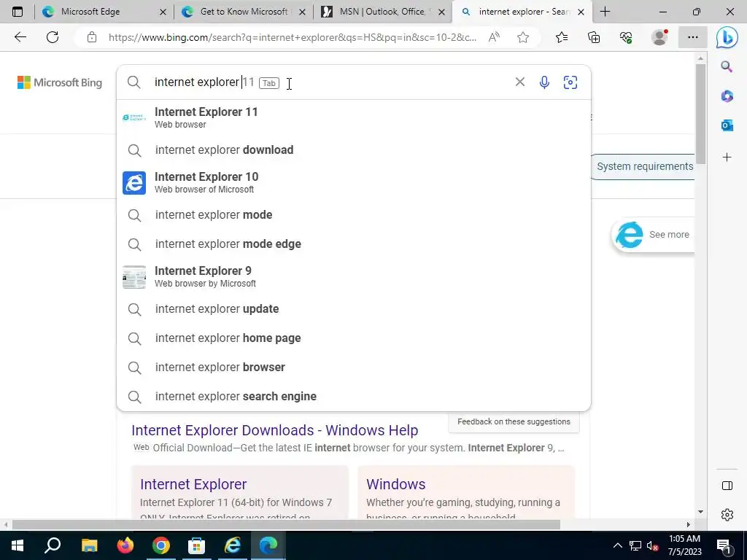The height and width of the screenshot is (560, 747).
Task: Open Internet Explorer Downloads - Windows Help
Action: 275,430
